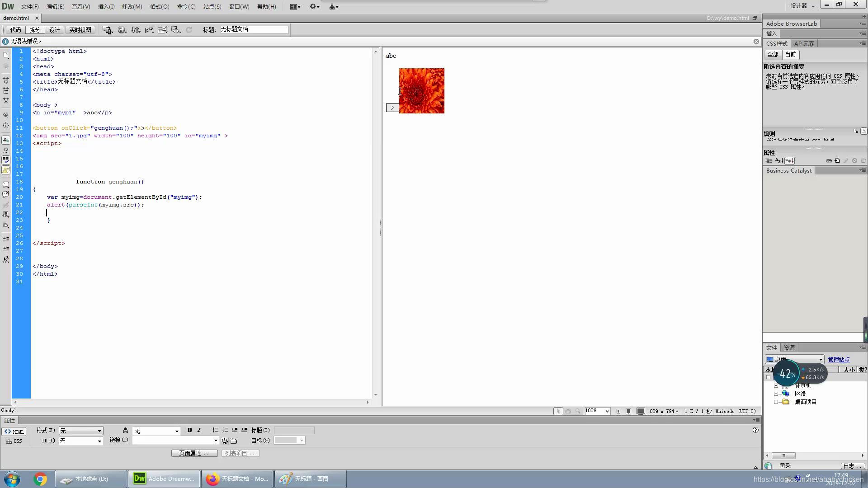Switch to the AP 元素 tab

click(x=804, y=44)
